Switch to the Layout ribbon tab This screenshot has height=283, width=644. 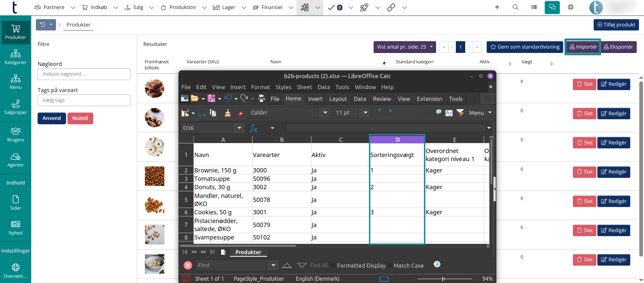coord(338,99)
